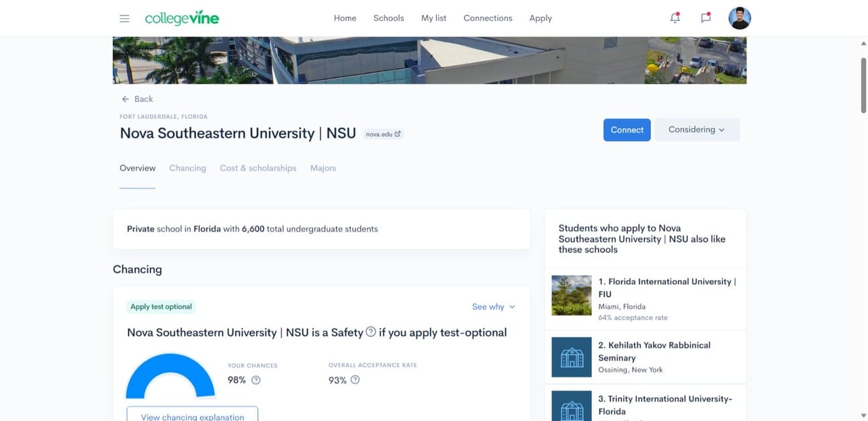The height and width of the screenshot is (421, 868).
Task: Open Connections nav item
Action: (x=488, y=18)
